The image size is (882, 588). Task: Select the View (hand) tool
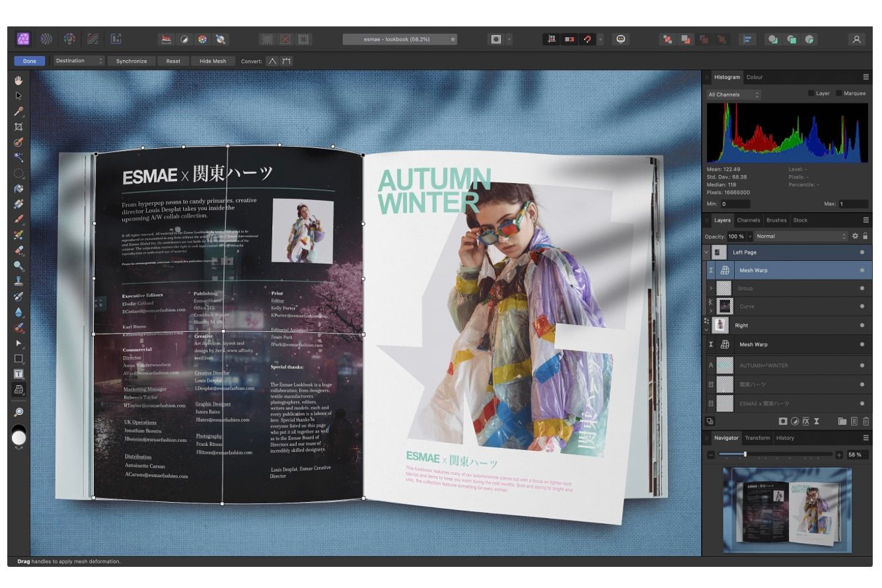click(18, 81)
